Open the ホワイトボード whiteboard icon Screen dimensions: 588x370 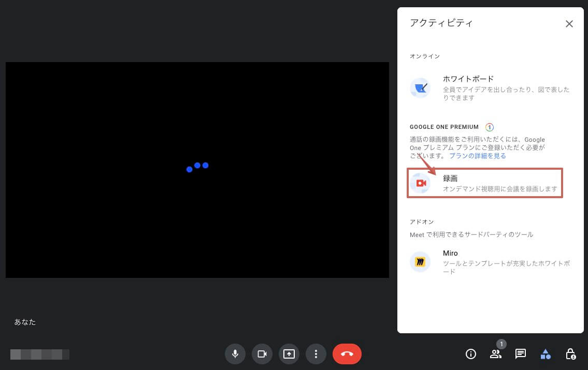pyautogui.click(x=420, y=88)
